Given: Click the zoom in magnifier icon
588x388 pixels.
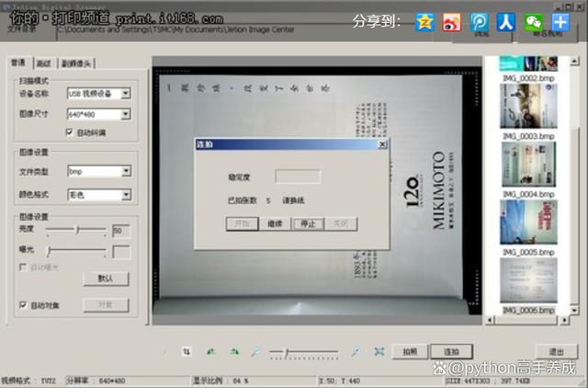Looking at the screenshot, I should 356,351.
